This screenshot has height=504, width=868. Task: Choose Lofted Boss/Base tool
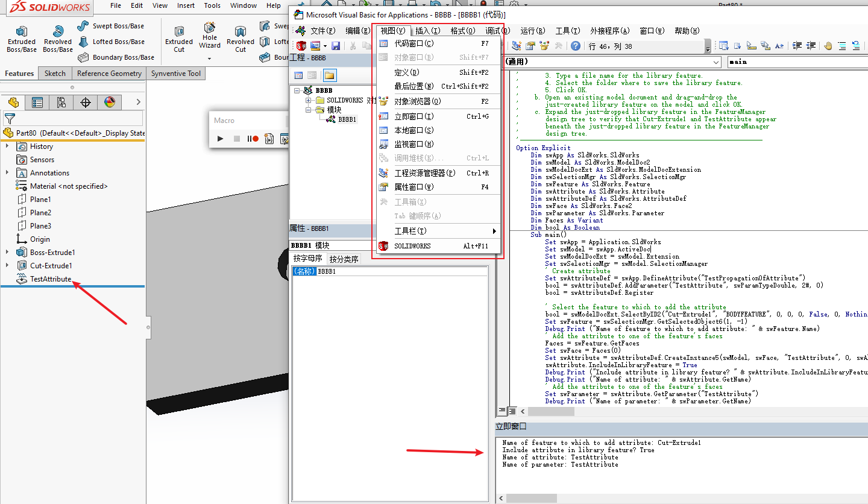point(112,42)
